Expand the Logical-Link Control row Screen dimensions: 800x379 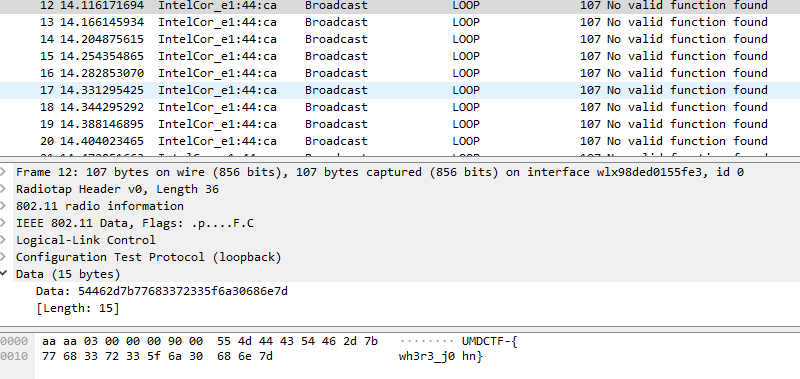coord(4,240)
